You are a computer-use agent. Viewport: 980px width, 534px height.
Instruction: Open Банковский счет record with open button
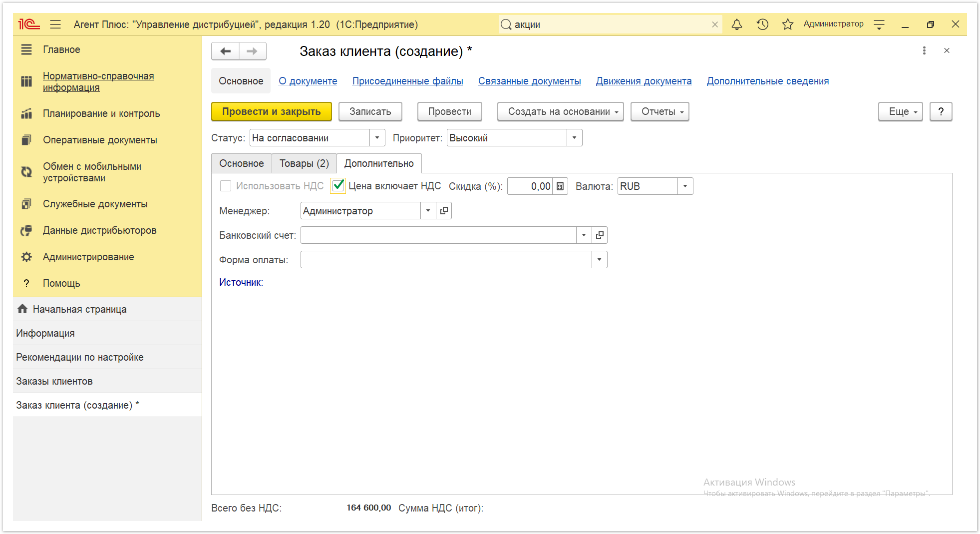pyautogui.click(x=600, y=235)
